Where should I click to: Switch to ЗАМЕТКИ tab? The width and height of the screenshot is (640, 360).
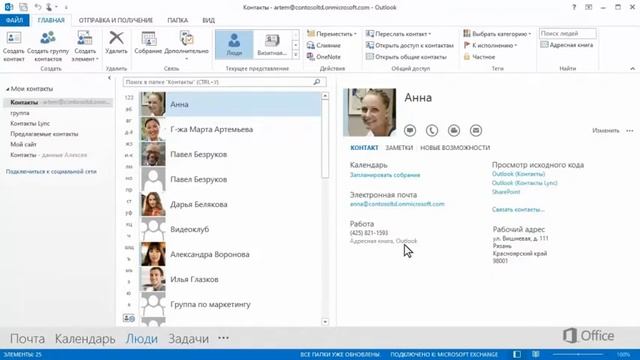(399, 148)
